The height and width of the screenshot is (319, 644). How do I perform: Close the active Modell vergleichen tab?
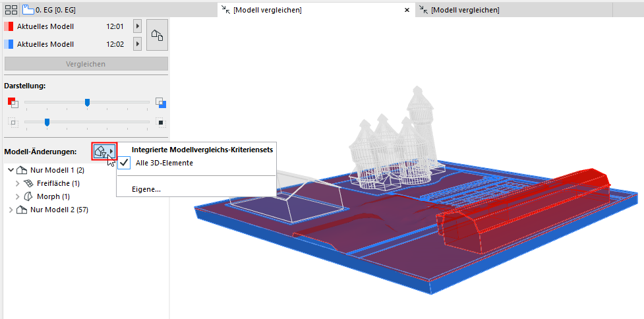click(x=407, y=10)
